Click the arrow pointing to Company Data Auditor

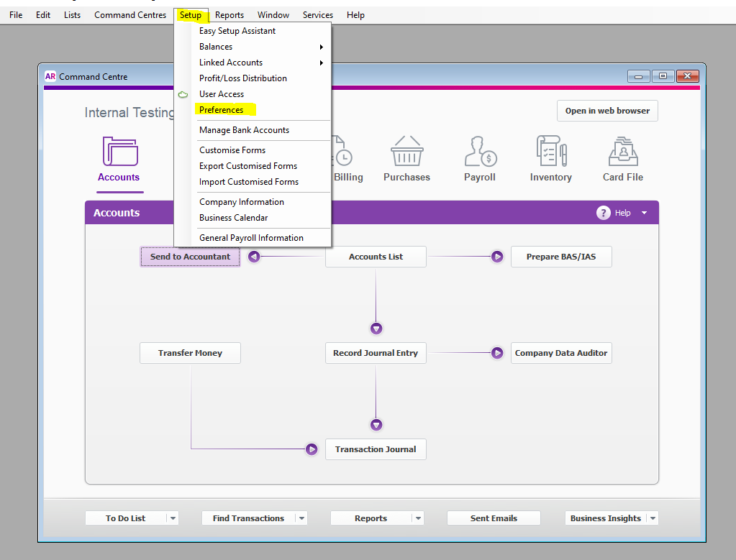[496, 353]
